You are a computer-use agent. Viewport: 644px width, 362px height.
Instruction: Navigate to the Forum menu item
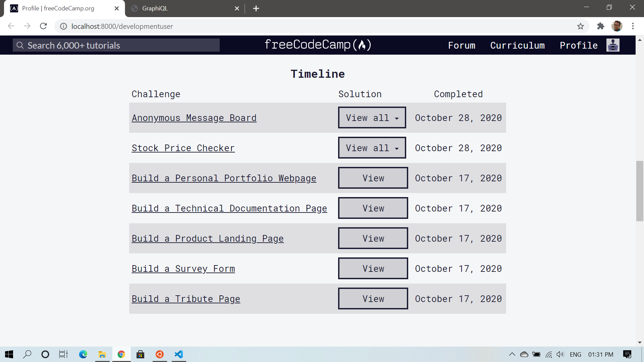click(462, 45)
